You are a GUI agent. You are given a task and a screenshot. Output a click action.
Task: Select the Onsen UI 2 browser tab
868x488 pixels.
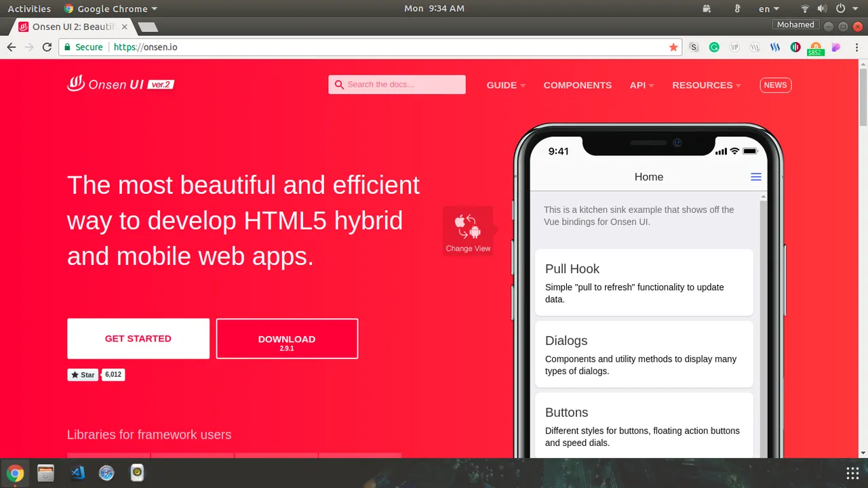click(x=73, y=26)
